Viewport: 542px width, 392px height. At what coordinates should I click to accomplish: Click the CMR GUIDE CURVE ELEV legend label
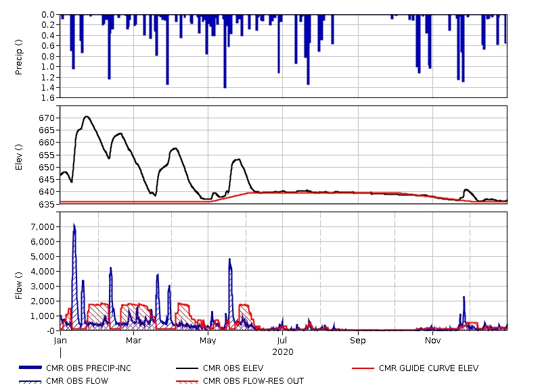(x=428, y=368)
